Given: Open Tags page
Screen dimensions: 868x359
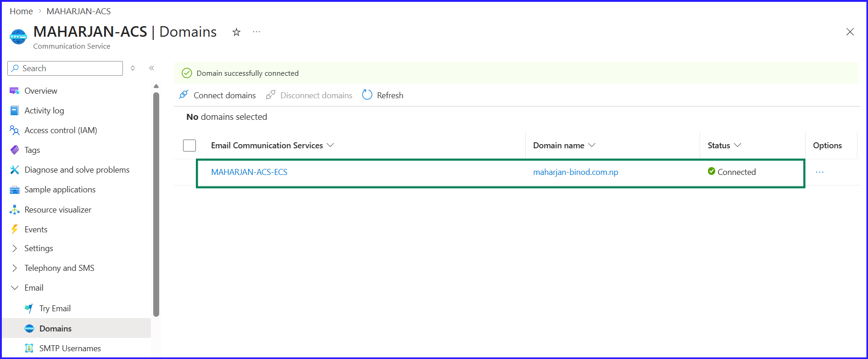Looking at the screenshot, I should click(x=32, y=150).
